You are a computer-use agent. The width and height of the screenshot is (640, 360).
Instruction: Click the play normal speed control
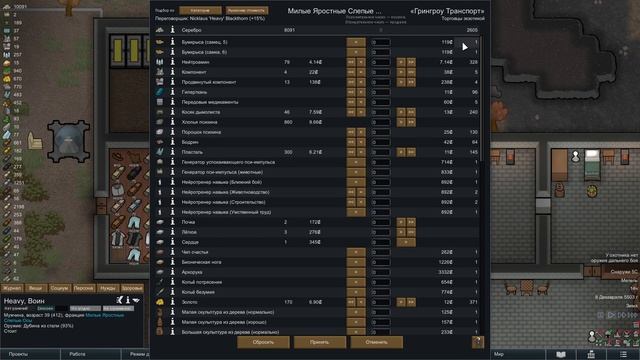click(x=611, y=315)
